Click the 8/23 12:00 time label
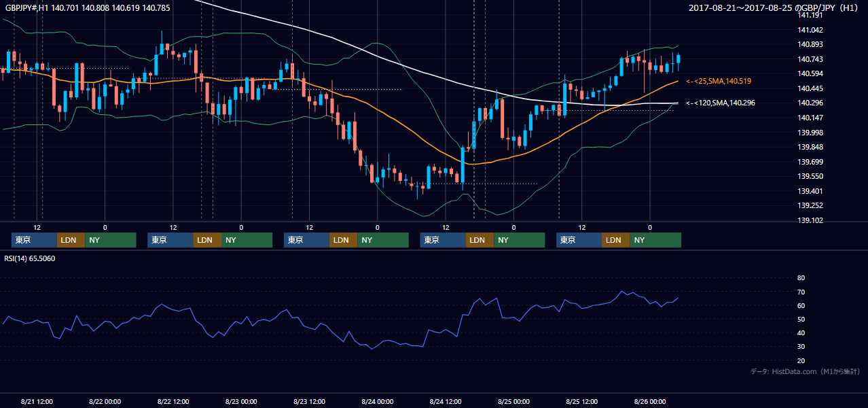This screenshot has width=868, height=408. click(310, 401)
